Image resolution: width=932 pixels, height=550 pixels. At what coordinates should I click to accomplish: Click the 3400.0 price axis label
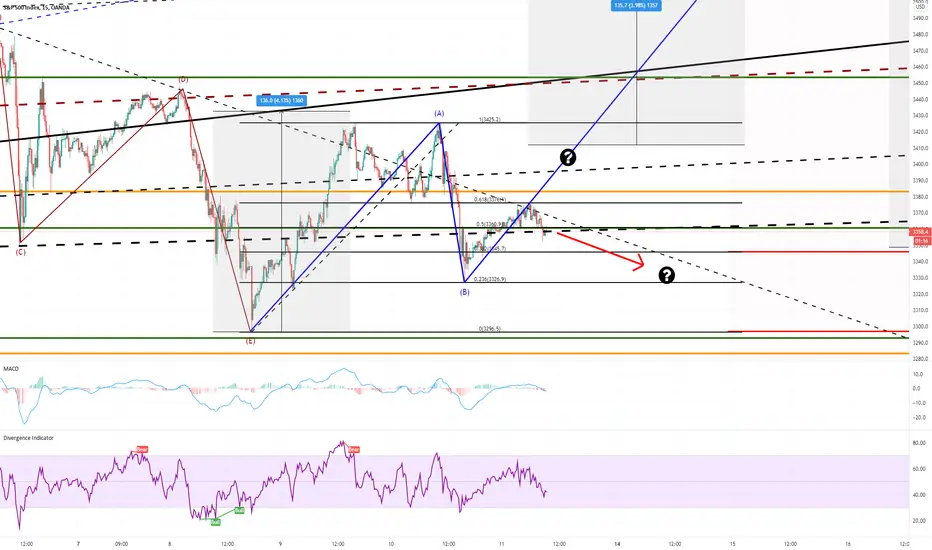click(x=920, y=164)
